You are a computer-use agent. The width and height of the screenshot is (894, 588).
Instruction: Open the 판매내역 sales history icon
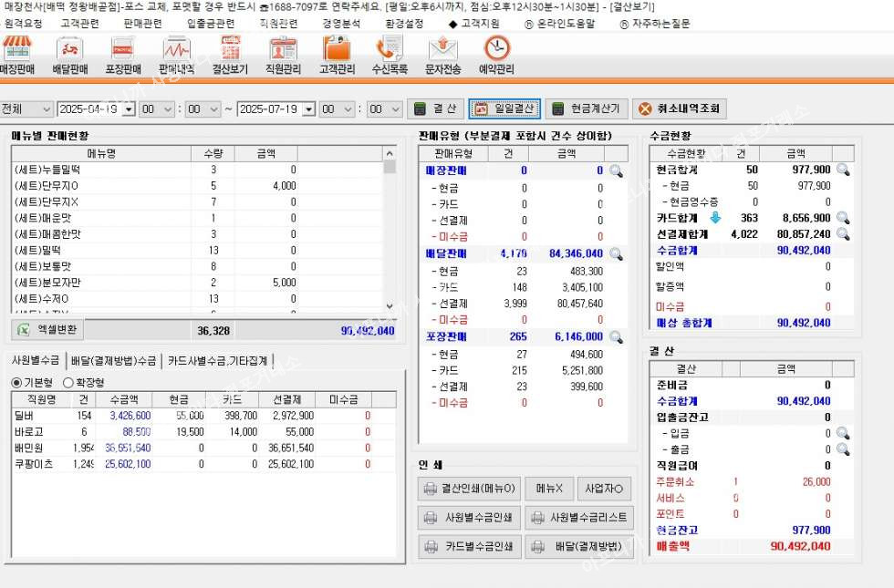pos(176,55)
